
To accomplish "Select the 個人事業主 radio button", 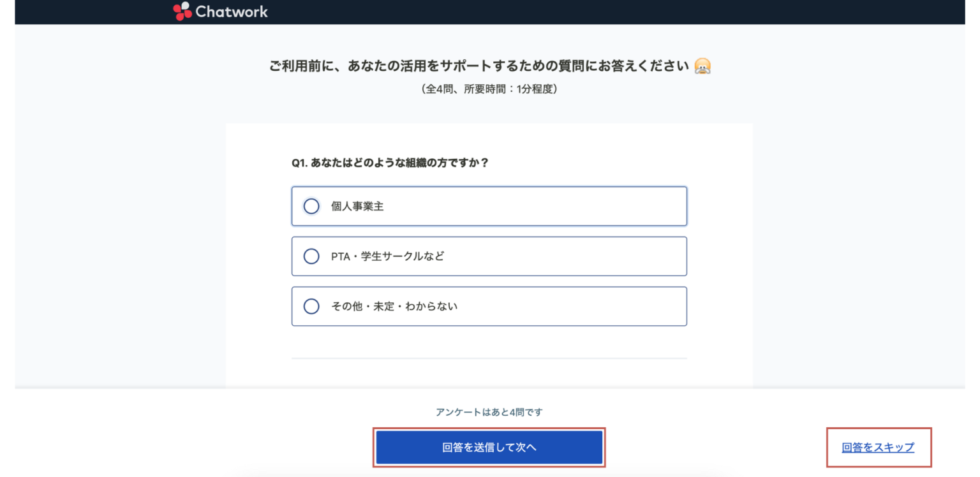I will pyautogui.click(x=311, y=206).
